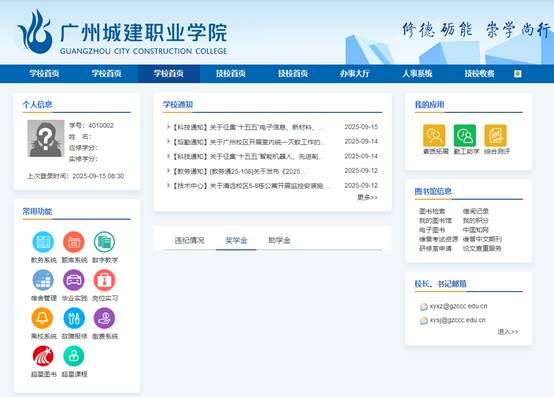The image size is (554, 397).
Task: Click the orange bell 离校系统 icon
Action: pos(42,318)
